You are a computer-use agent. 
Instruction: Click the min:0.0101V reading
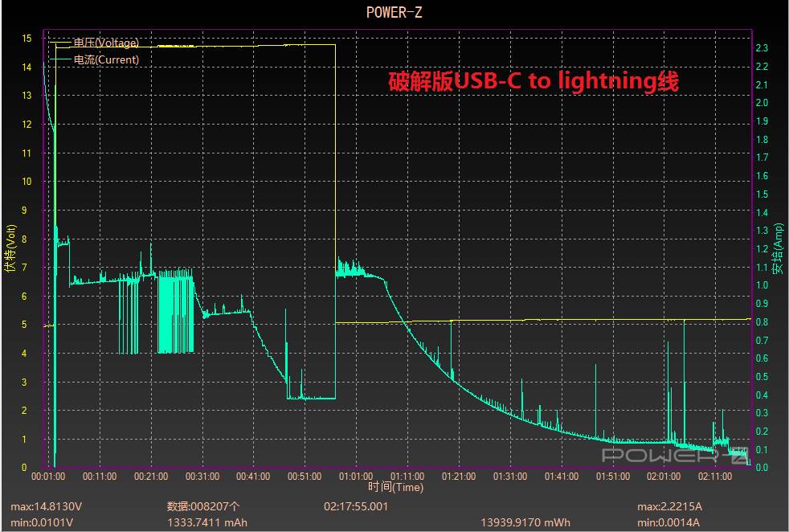[42, 522]
